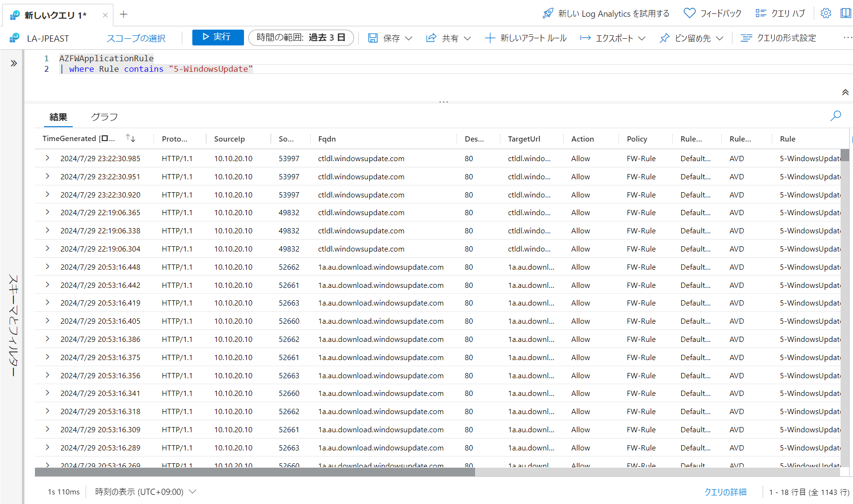
Task: Click the vertical scrollbar of results grid
Action: click(845, 155)
